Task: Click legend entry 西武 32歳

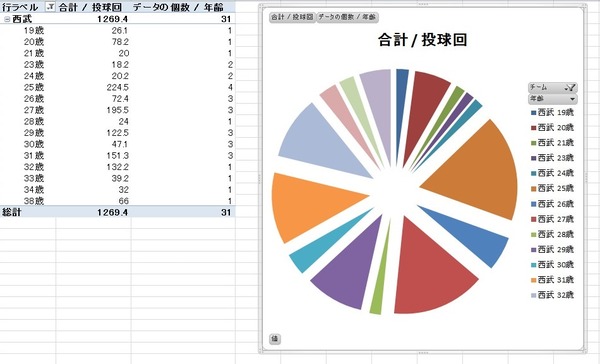Action: (x=553, y=295)
